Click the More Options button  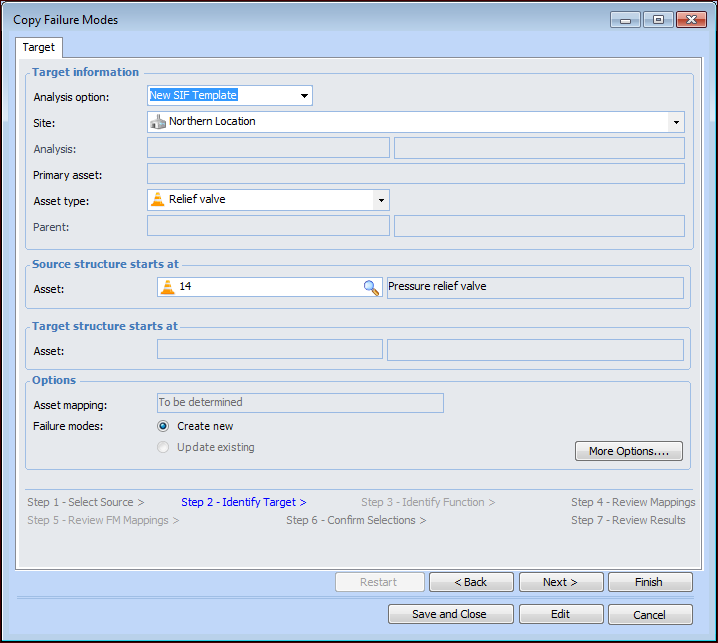(629, 451)
